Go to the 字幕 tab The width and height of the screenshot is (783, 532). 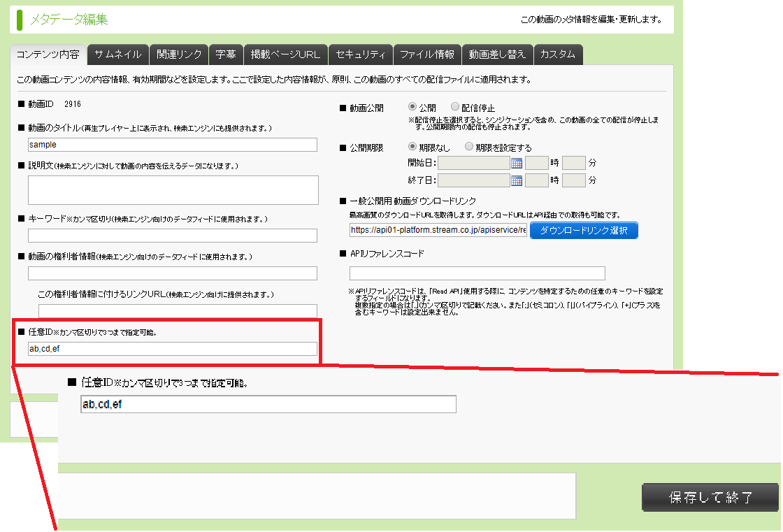226,55
